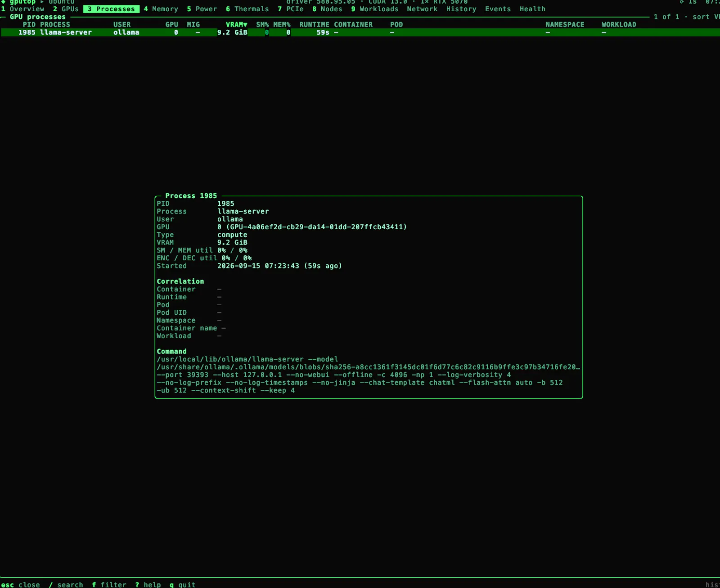Screen dimensions: 720x588
Task: Click ollama user cell in the table
Action: (x=126, y=32)
